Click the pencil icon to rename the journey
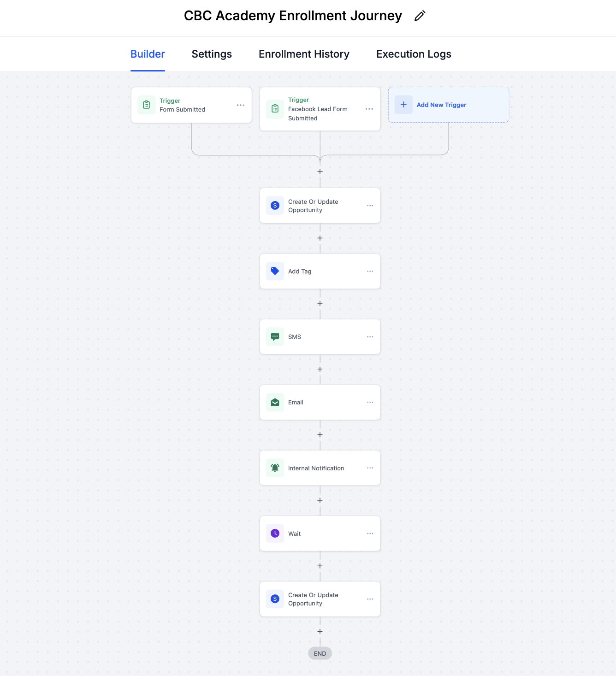This screenshot has width=616, height=676. click(419, 16)
